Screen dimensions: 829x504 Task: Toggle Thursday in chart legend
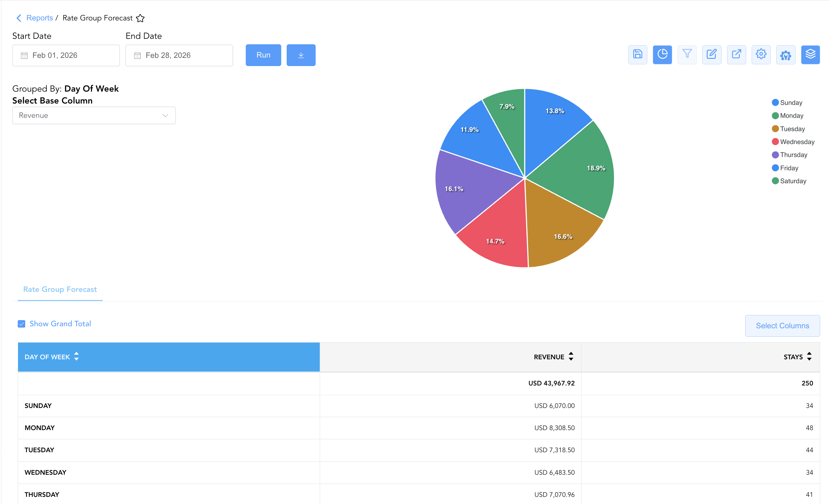pyautogui.click(x=790, y=155)
